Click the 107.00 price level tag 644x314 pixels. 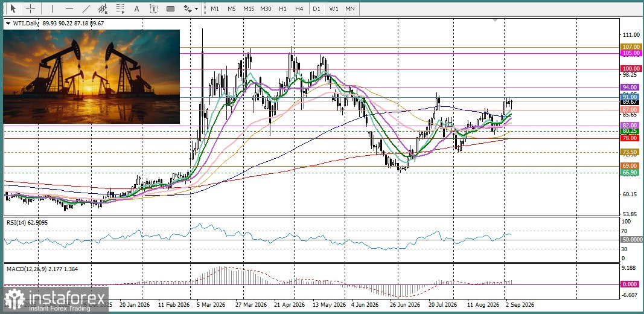tap(631, 47)
